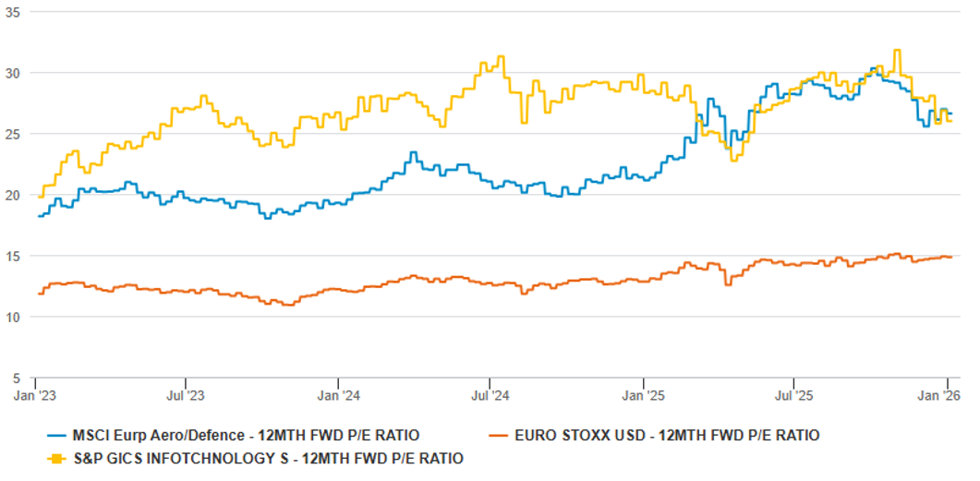Select the 20 y-axis value label
Viewport: 980px width, 481px height.
(x=15, y=195)
